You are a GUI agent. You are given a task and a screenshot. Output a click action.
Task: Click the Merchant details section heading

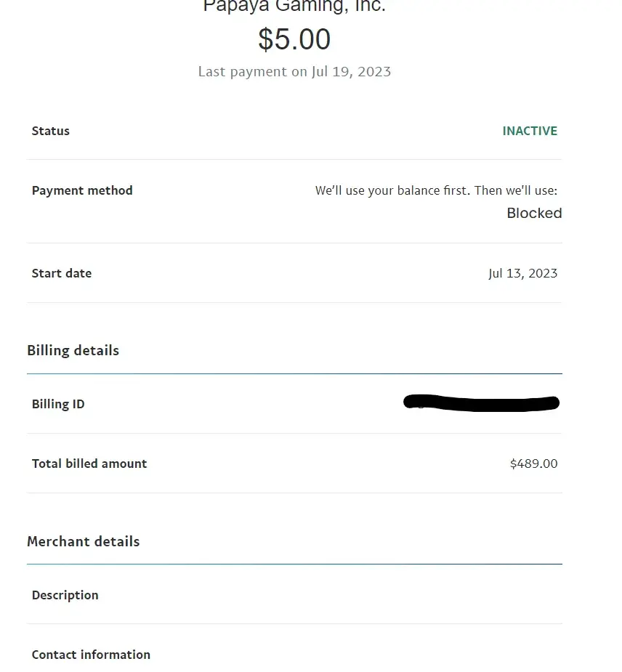point(83,542)
